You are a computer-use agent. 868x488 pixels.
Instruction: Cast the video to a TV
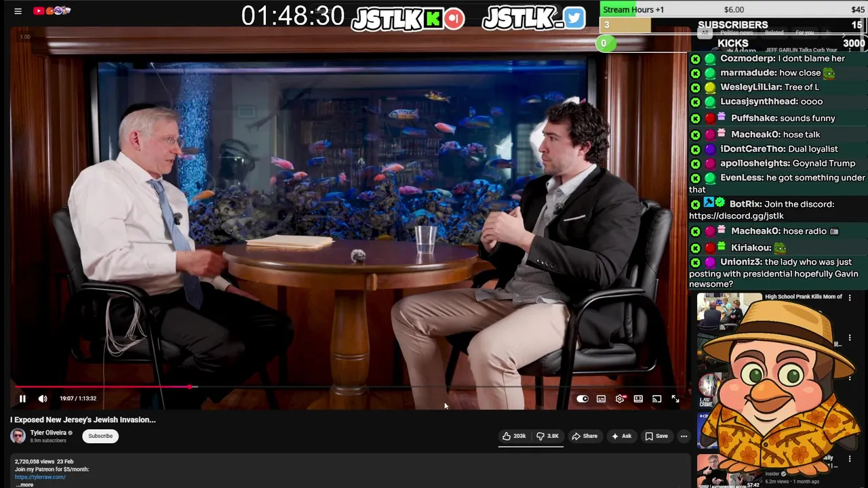click(656, 399)
